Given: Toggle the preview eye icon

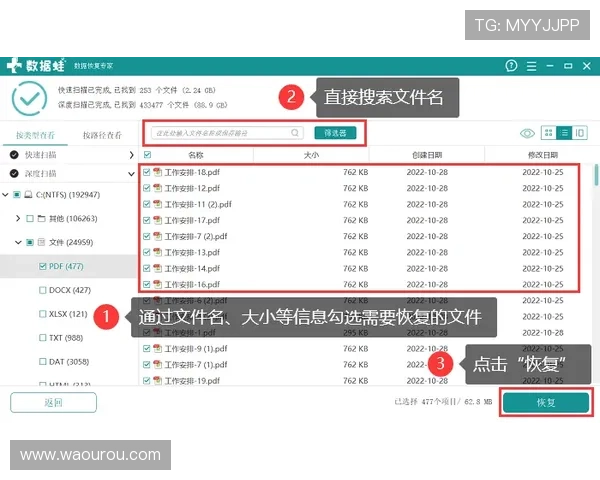Looking at the screenshot, I should (x=527, y=133).
